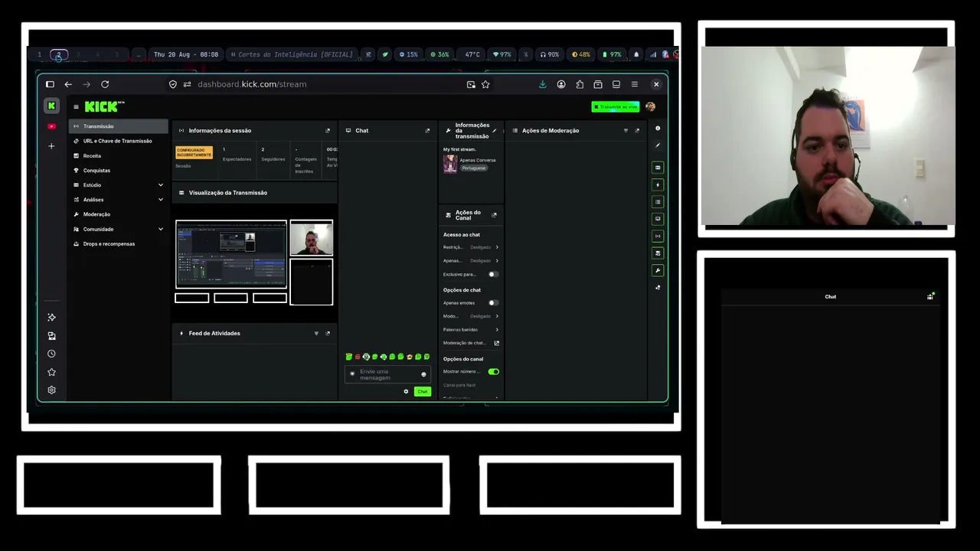Click the KICK logo
Viewport: 980px width, 551px height.
click(x=104, y=107)
